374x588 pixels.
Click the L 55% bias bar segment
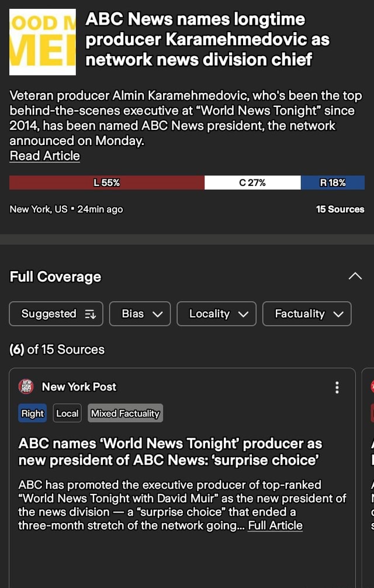pyautogui.click(x=106, y=182)
